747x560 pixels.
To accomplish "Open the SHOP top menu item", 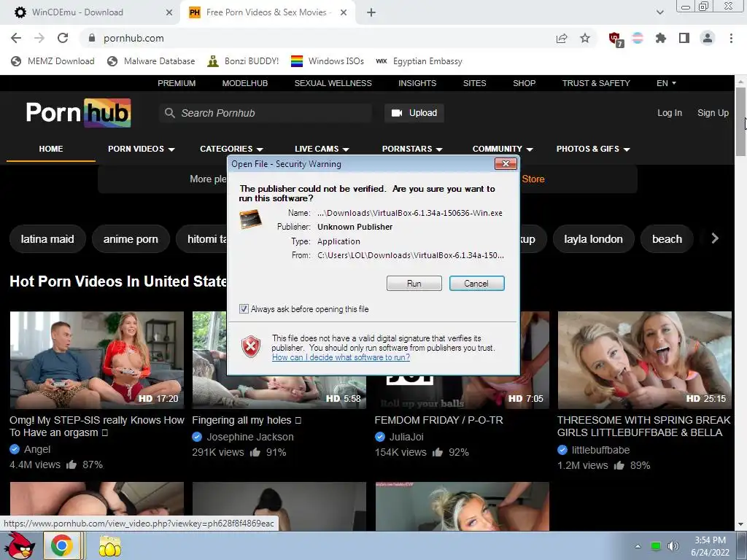I will [x=524, y=83].
